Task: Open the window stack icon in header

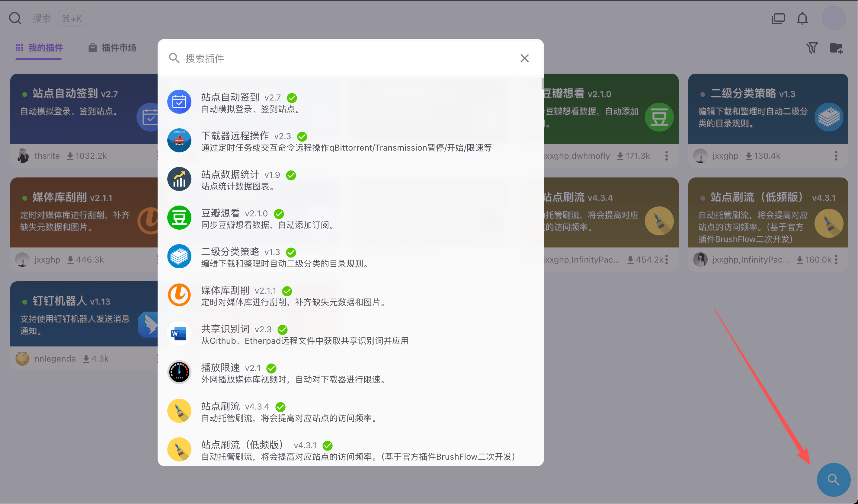Action: tap(778, 18)
